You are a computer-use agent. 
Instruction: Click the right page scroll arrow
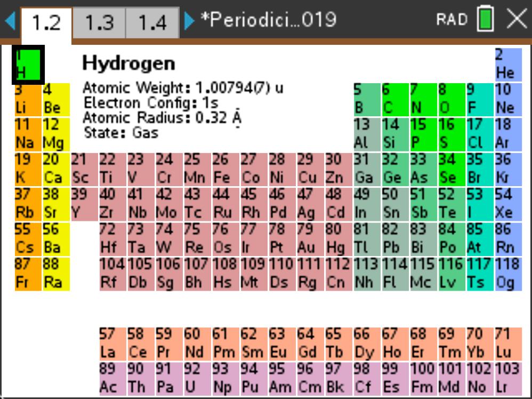[x=189, y=21]
